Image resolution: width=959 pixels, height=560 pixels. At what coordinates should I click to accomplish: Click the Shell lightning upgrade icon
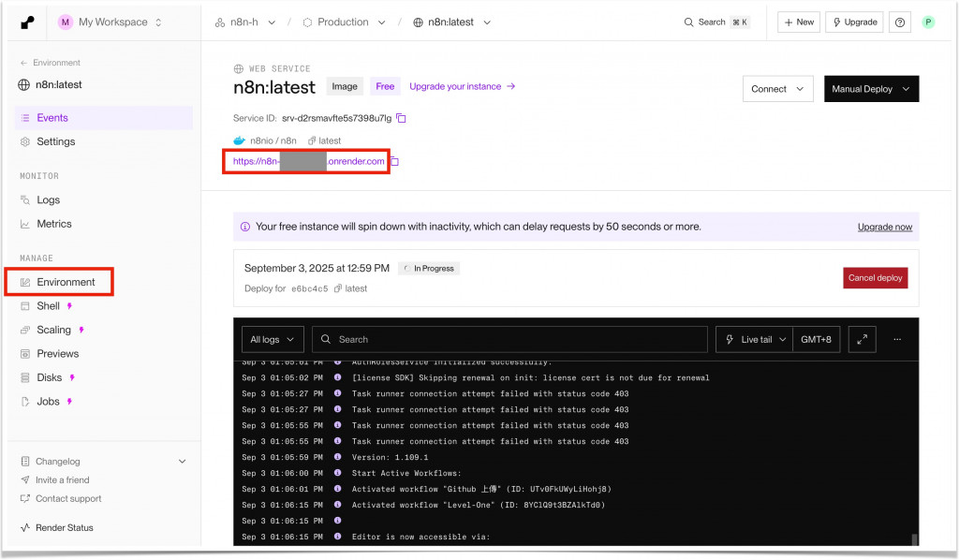(x=69, y=305)
